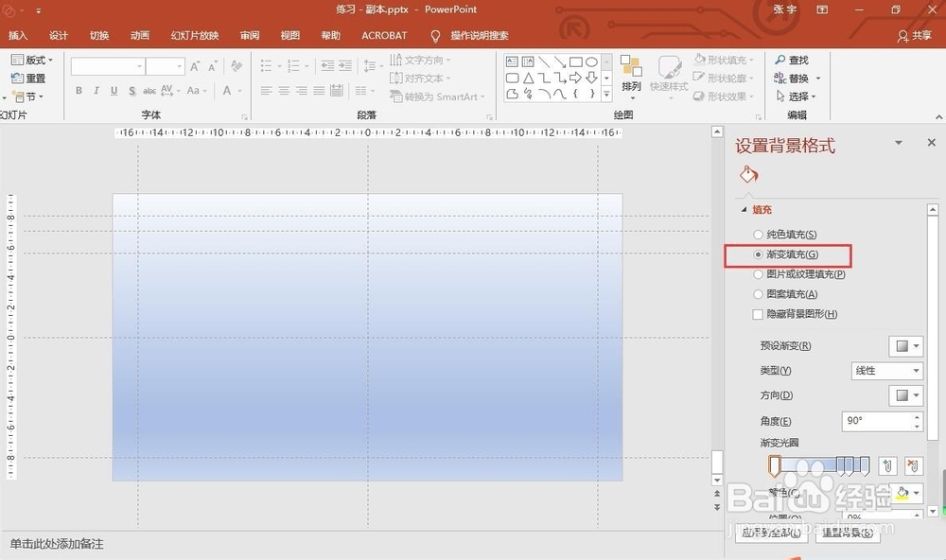
Task: Select the first white gradient stop
Action: pyautogui.click(x=775, y=465)
